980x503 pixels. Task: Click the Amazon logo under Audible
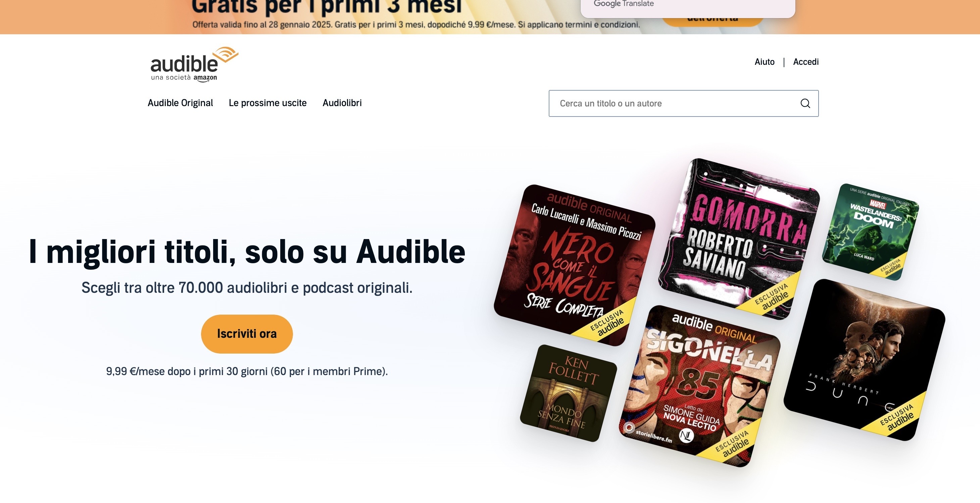click(x=205, y=78)
